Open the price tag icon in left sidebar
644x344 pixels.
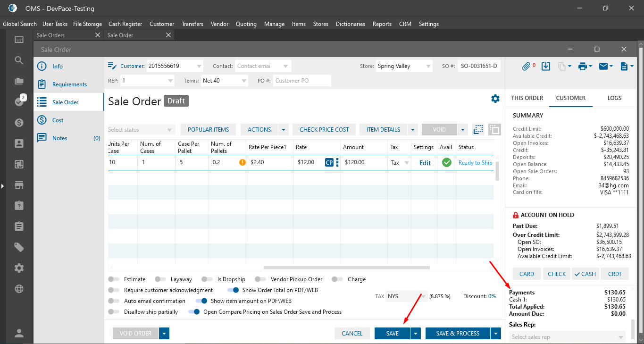click(19, 247)
